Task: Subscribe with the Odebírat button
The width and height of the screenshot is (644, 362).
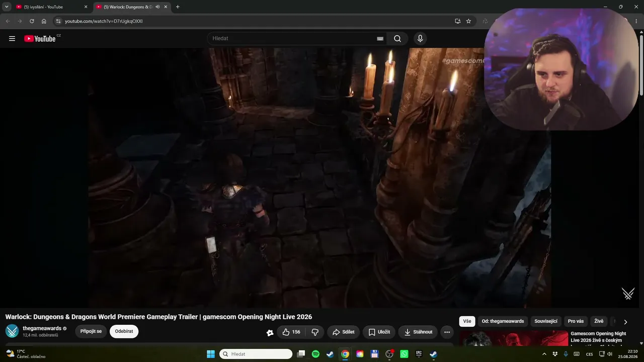Action: coord(124,331)
